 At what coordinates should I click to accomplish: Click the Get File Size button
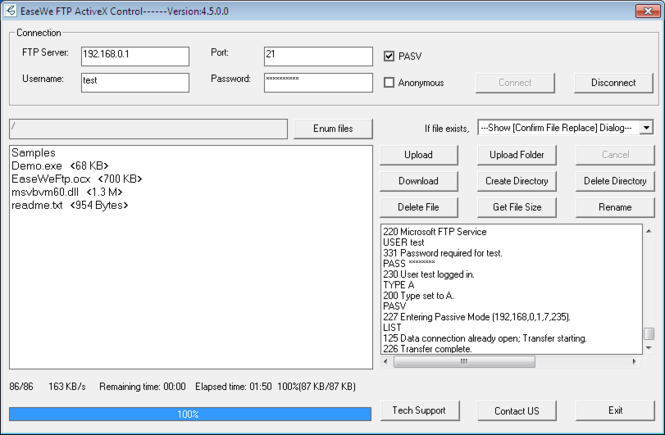517,207
